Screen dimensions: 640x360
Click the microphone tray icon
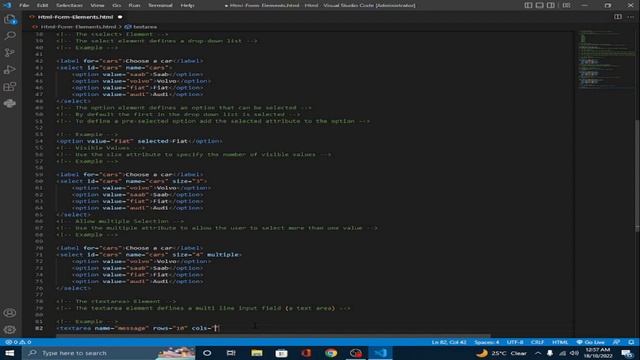[550, 353]
